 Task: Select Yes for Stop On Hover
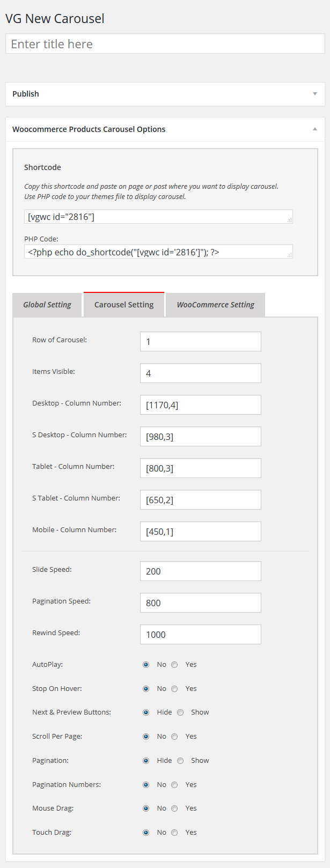click(x=174, y=689)
